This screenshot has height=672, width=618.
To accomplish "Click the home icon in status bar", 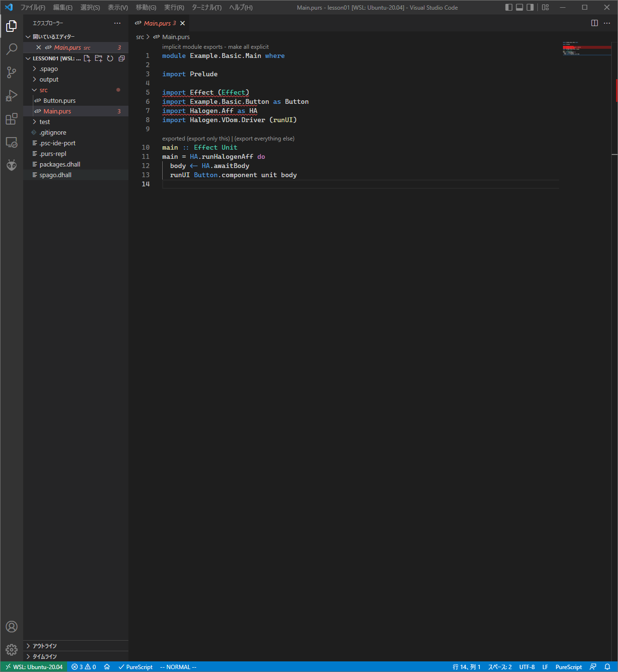I will coord(107,667).
